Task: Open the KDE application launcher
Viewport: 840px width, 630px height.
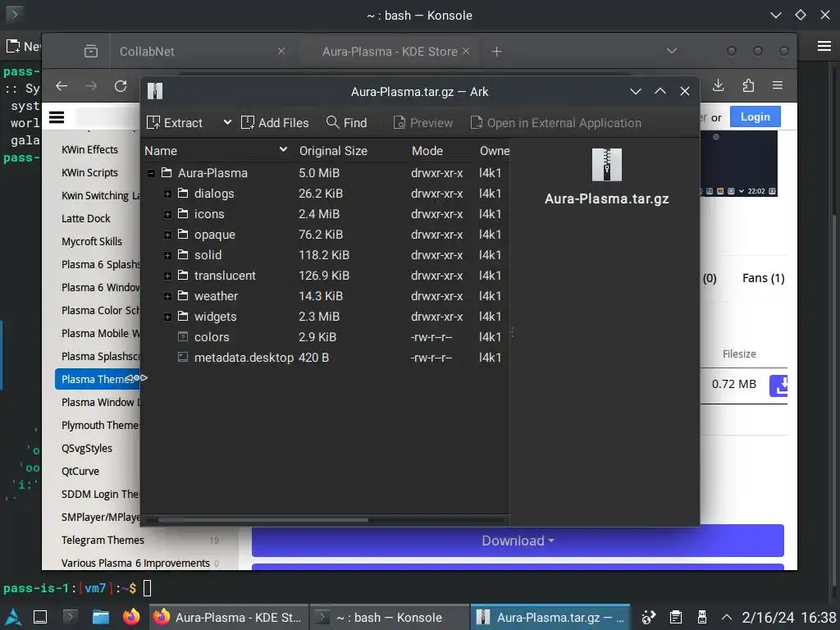Action: point(13,617)
